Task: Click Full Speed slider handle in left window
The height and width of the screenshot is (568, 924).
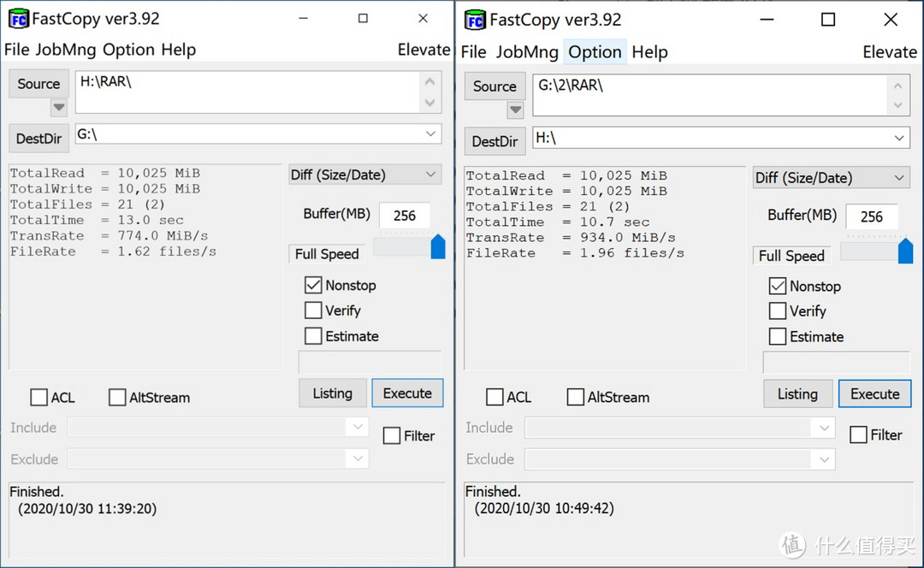Action: (x=438, y=247)
